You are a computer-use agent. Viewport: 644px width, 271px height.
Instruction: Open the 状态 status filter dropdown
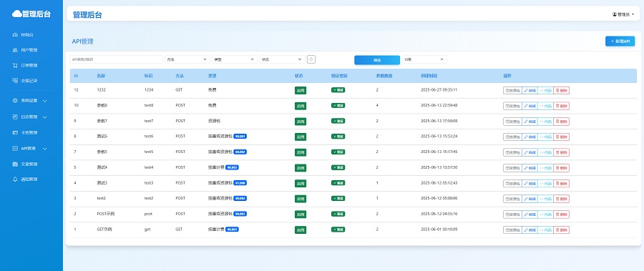pyautogui.click(x=282, y=59)
